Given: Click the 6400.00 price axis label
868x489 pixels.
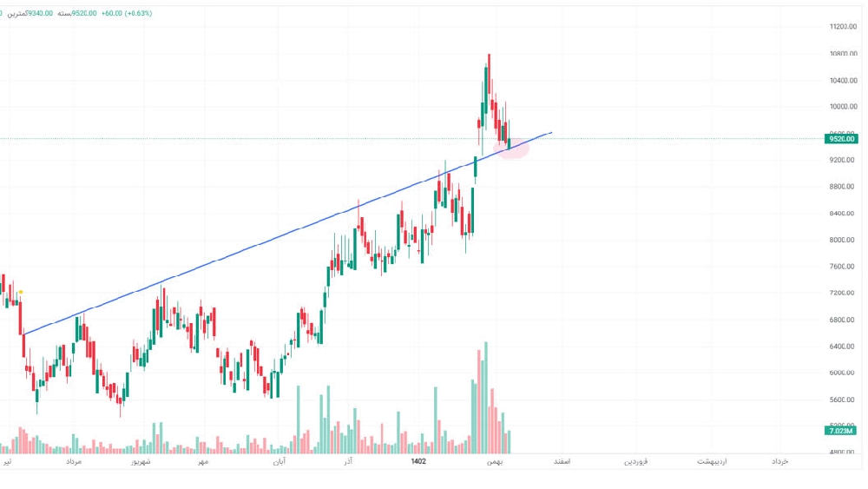Looking at the screenshot, I should pos(843,346).
